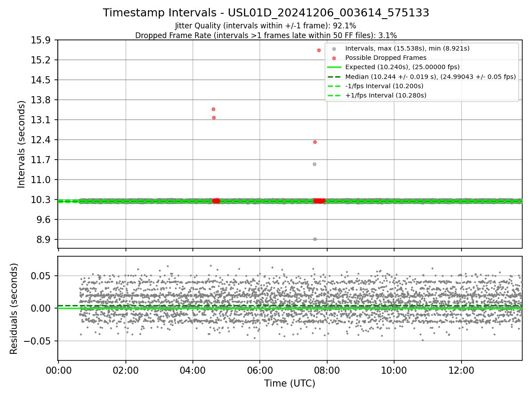
Task: Click the highest red dropped-frame point near 15.5 seconds
Action: click(319, 50)
